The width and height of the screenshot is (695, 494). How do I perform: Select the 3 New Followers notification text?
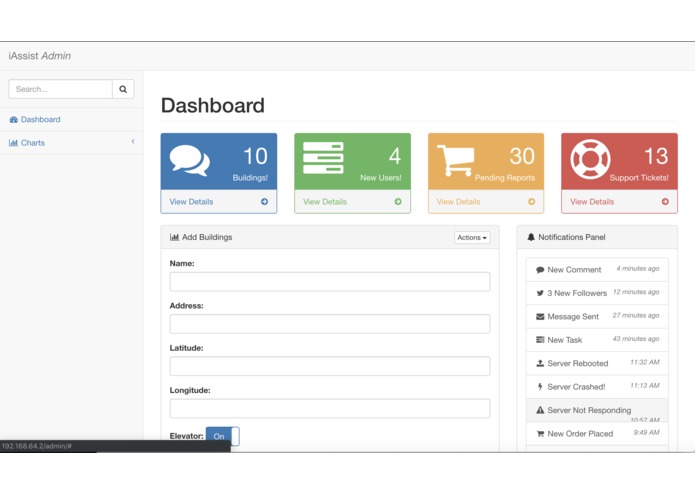coord(577,293)
